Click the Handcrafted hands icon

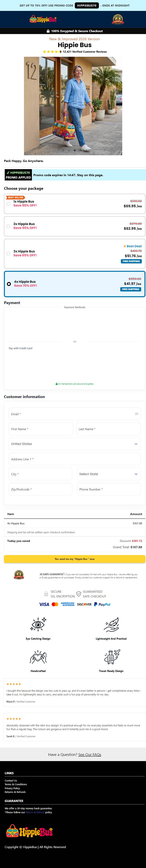[38, 657]
